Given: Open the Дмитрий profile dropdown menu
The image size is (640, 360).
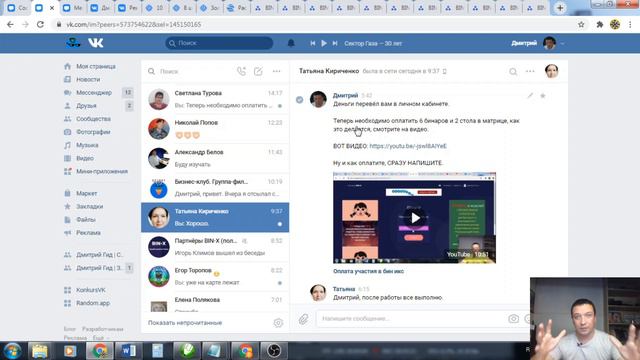Looking at the screenshot, I should 538,43.
